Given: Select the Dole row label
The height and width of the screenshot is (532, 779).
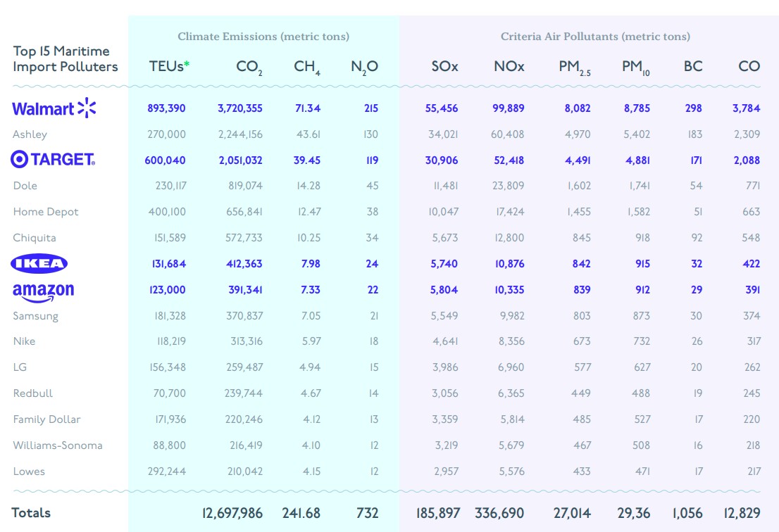Looking at the screenshot, I should tap(25, 186).
